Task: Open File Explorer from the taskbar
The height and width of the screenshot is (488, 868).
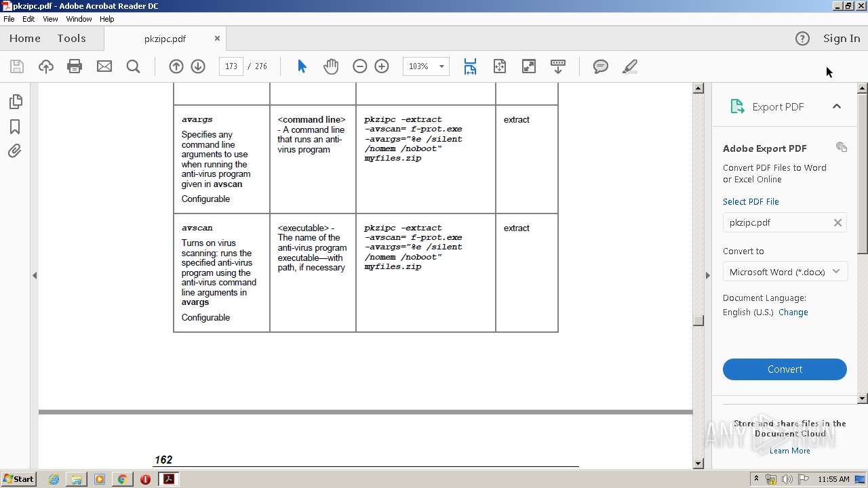Action: 77,479
